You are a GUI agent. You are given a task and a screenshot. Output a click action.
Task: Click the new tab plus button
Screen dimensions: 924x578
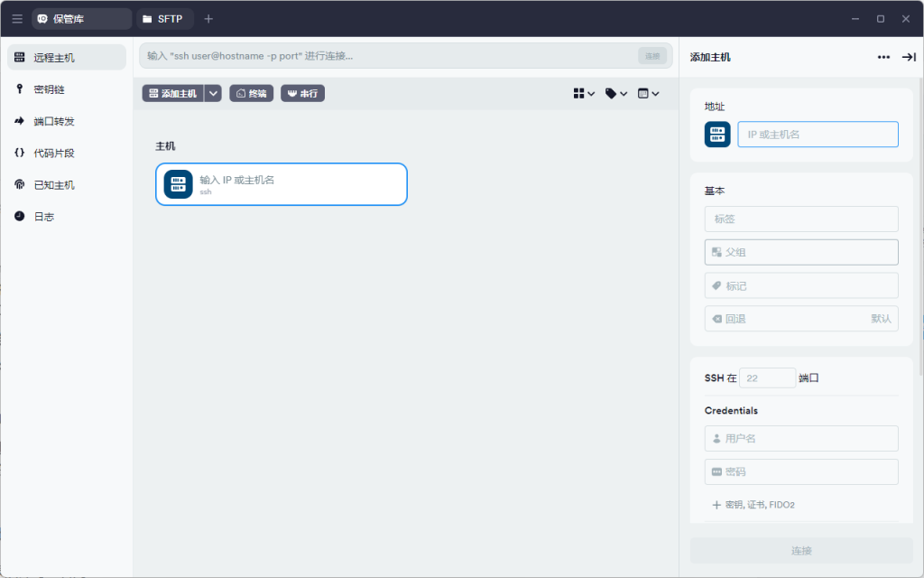coord(208,18)
